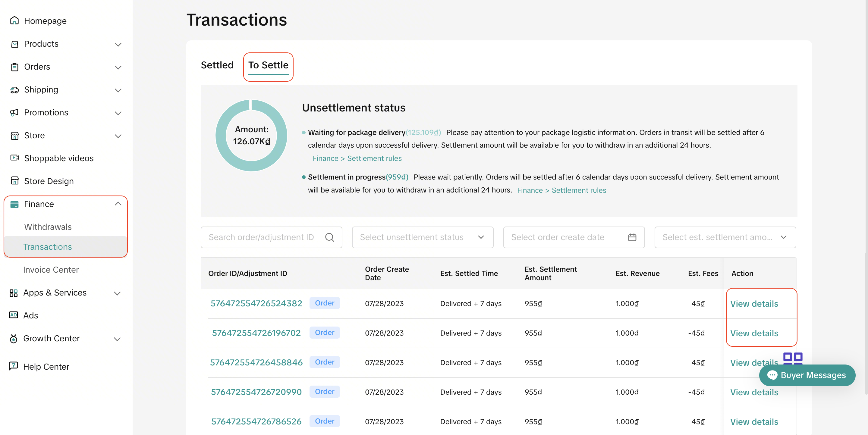Click the Ads icon in sidebar
Viewport: 868px width, 435px height.
point(14,315)
